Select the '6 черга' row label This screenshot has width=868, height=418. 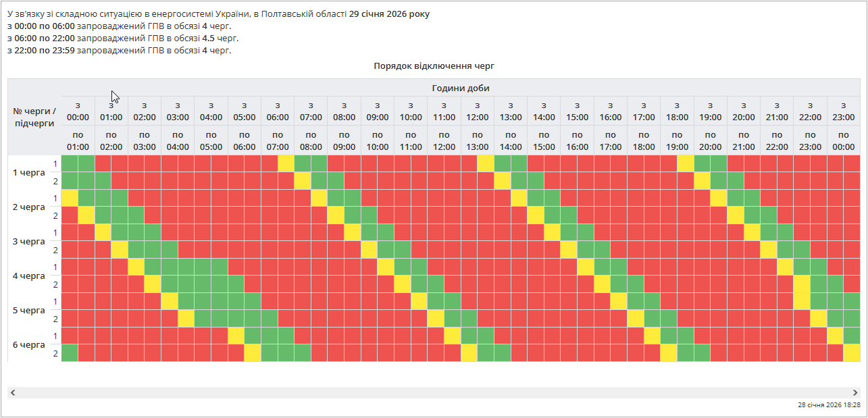tap(29, 344)
